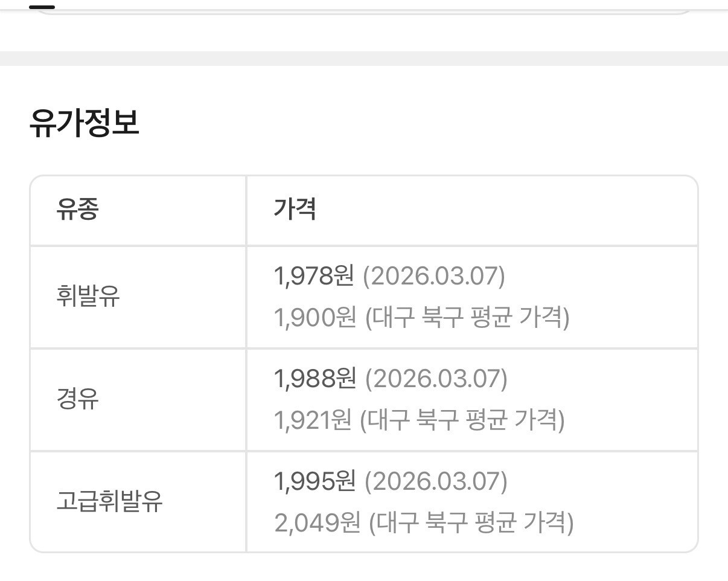728x581 pixels.
Task: Click 대구 북구 평균 가격 in 고급휘발유 row
Action: tap(471, 522)
